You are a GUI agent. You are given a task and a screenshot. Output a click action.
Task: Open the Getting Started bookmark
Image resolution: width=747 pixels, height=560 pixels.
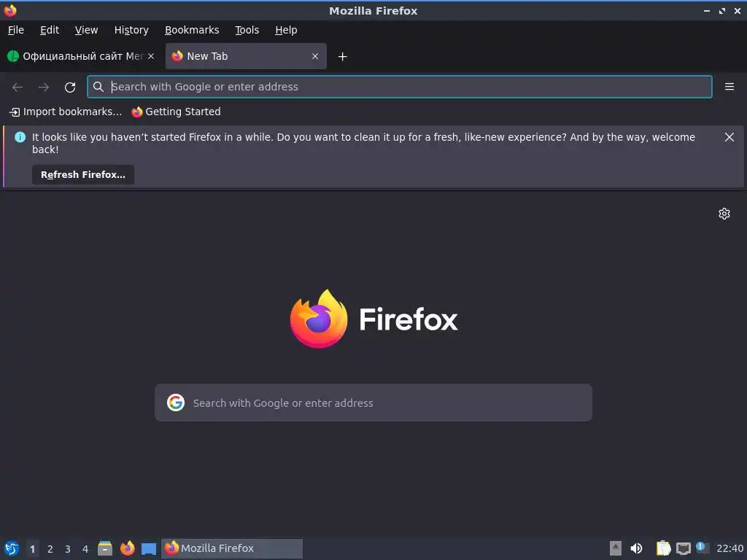coord(177,112)
